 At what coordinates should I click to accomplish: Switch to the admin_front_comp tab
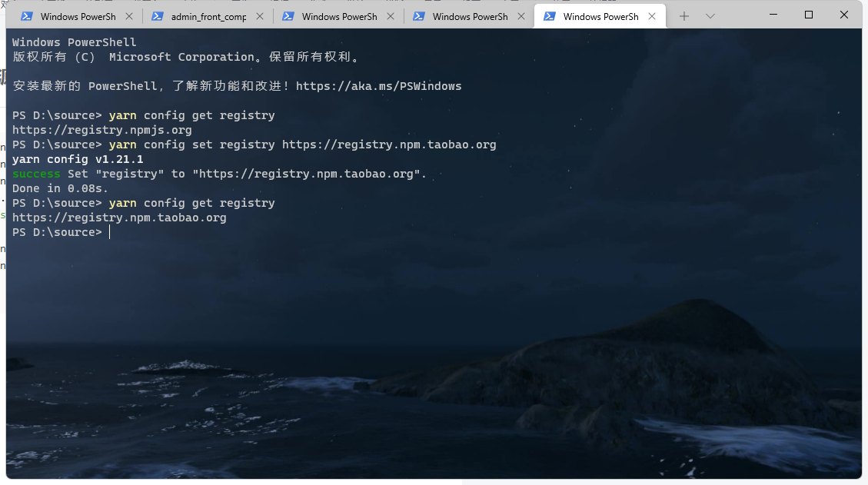[208, 17]
